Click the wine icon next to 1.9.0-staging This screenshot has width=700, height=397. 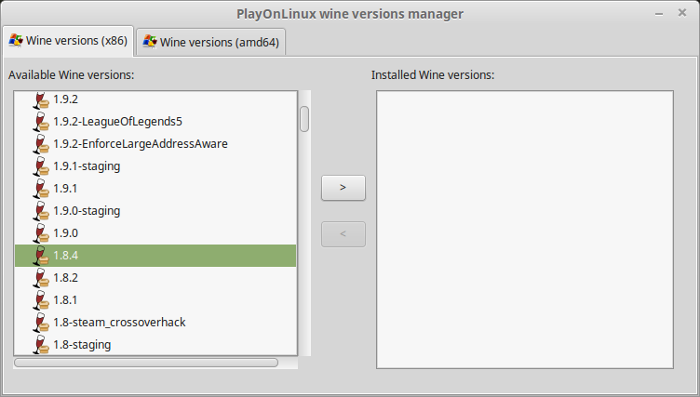pos(41,211)
